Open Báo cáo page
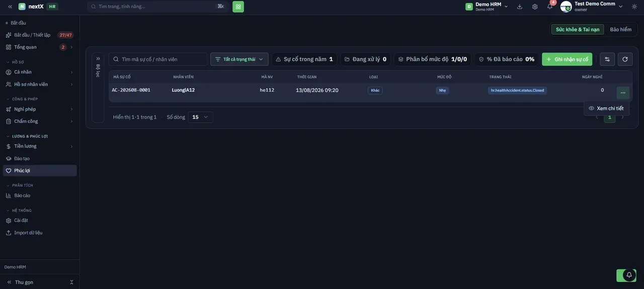Screen dimensions: 644x289 tap(40, 196)
